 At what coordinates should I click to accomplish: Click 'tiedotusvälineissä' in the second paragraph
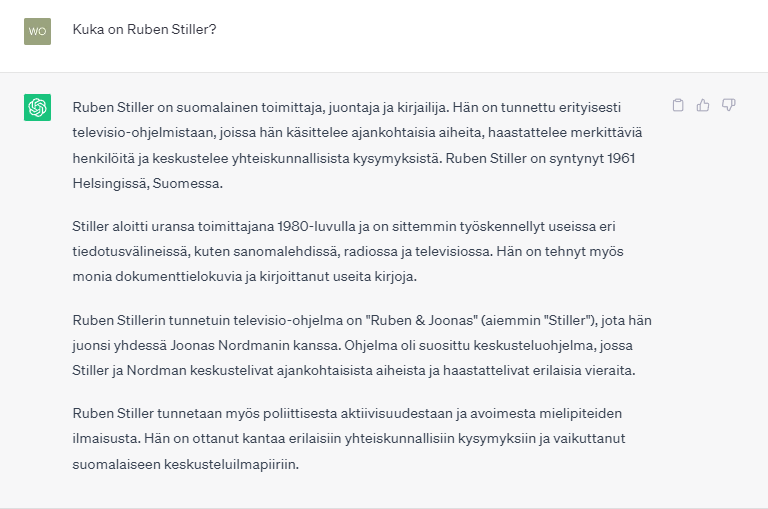130,251
